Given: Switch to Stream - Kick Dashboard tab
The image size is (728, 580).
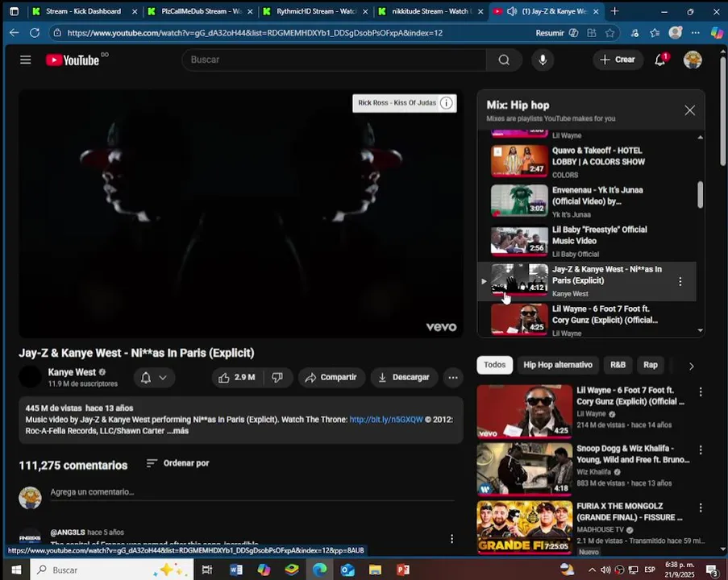Looking at the screenshot, I should [x=84, y=11].
